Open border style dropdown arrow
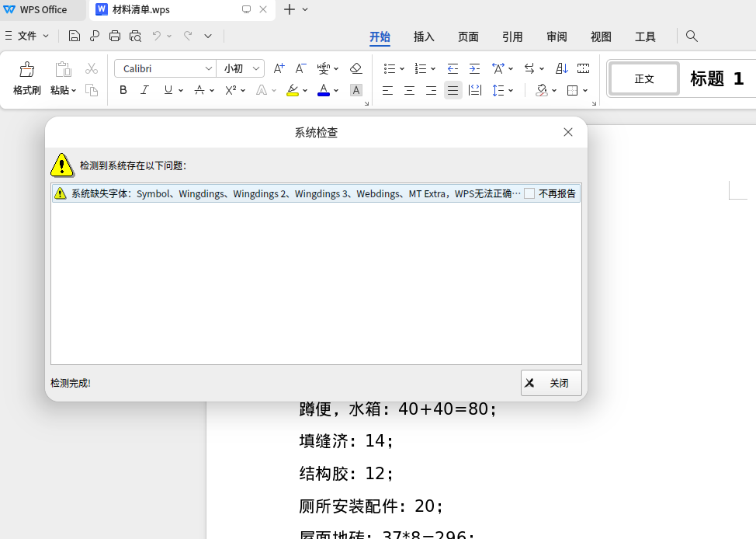 click(585, 90)
